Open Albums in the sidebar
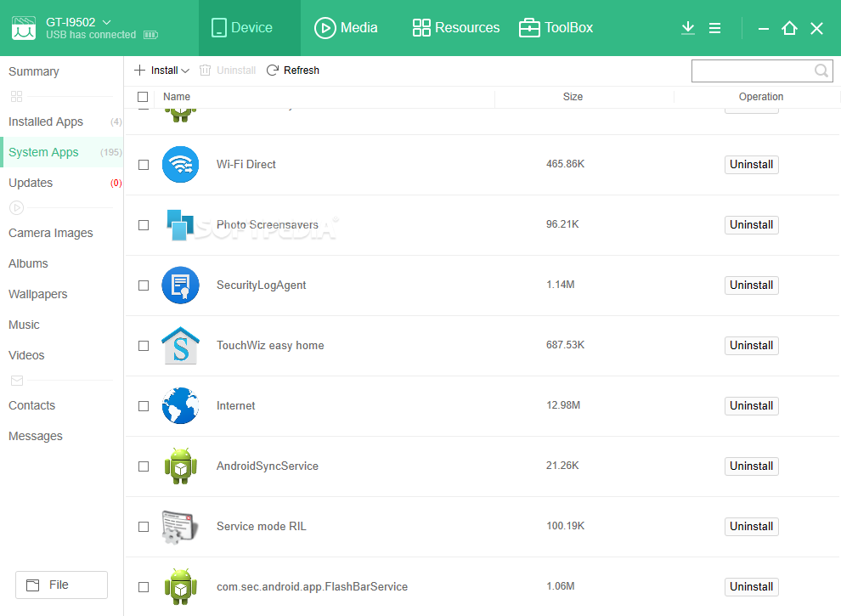This screenshot has width=841, height=616. pyautogui.click(x=28, y=263)
